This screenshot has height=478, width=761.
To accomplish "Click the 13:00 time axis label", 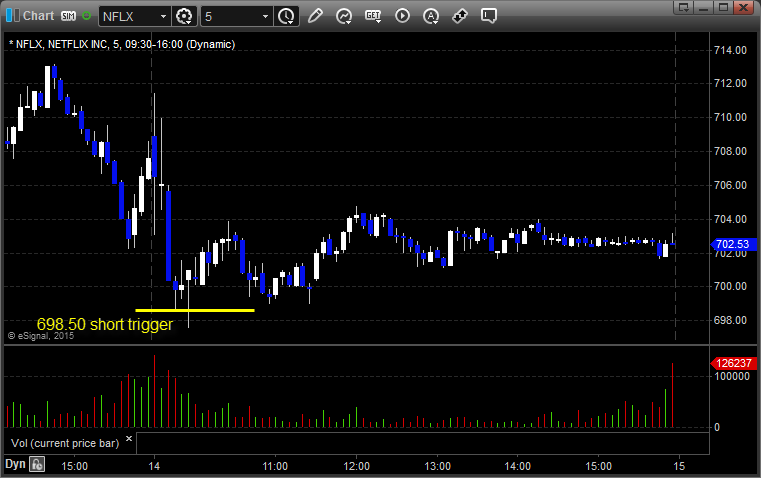I will tap(437, 466).
